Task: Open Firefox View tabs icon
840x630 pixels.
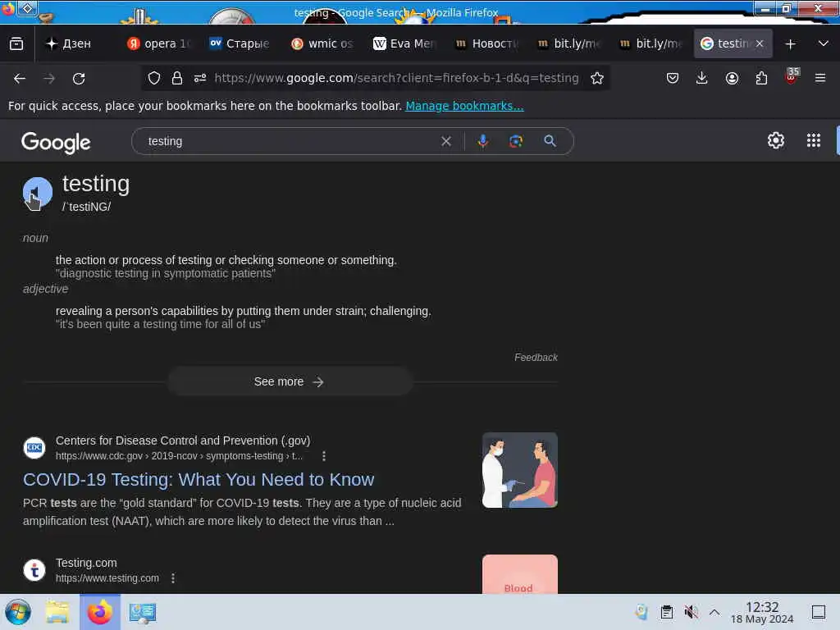Action: point(16,43)
